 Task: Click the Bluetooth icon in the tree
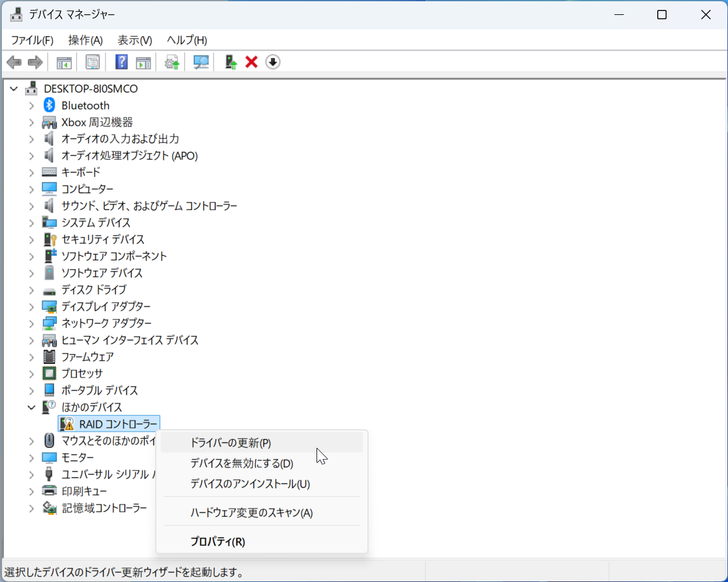point(49,106)
